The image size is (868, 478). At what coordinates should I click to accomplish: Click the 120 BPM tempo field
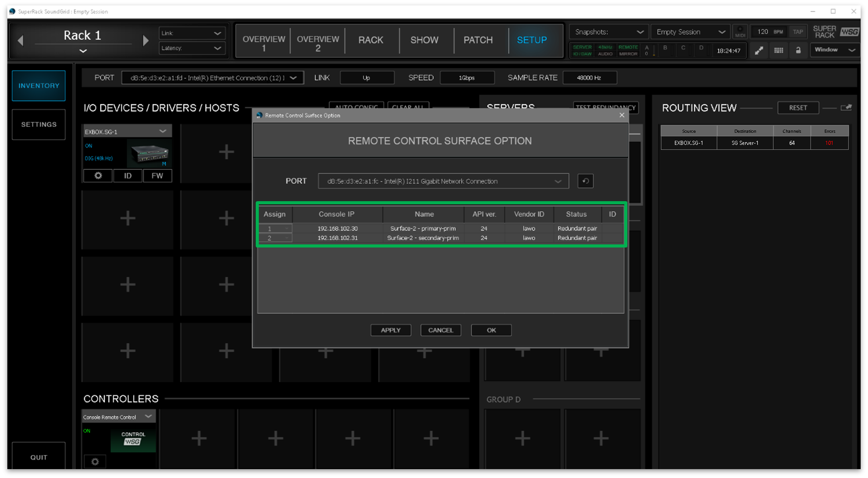tap(763, 32)
